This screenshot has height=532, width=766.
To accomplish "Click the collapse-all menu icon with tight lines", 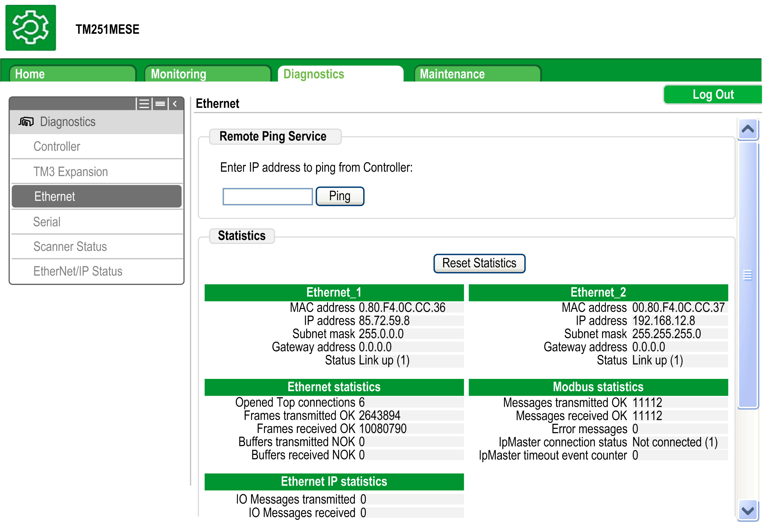I will [x=160, y=104].
